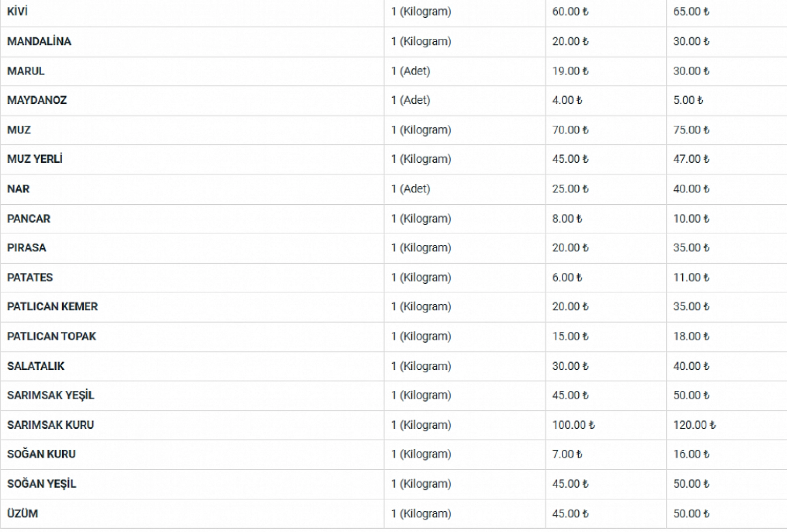The width and height of the screenshot is (787, 532).
Task: Click the 1 (Adet) unit for MAYDANOZ
Action: coord(410,101)
